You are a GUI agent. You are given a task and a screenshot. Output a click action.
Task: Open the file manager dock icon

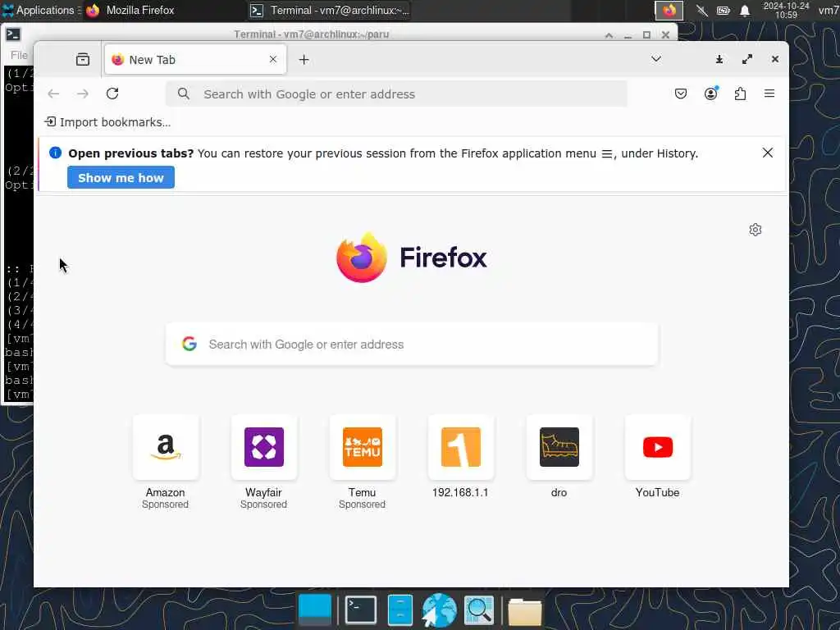click(x=400, y=609)
